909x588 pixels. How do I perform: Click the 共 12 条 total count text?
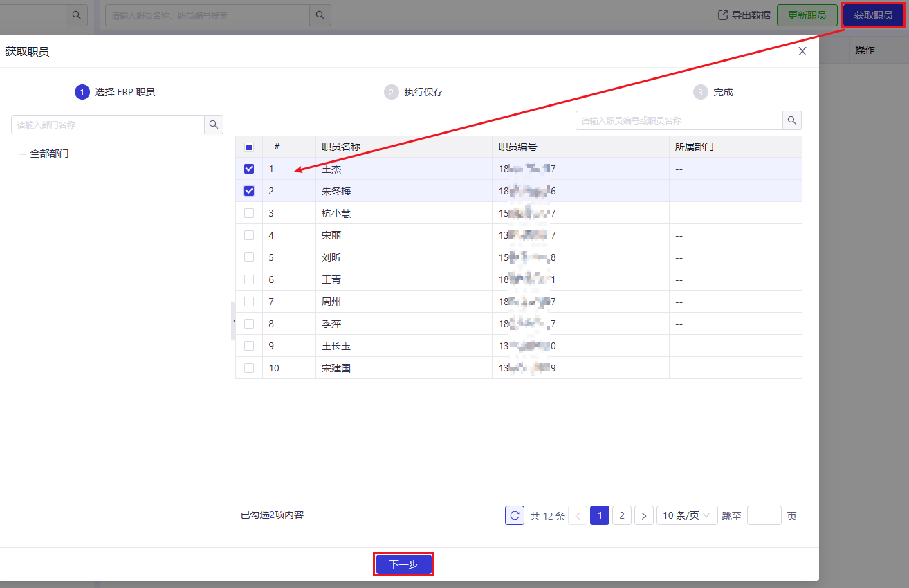point(547,516)
